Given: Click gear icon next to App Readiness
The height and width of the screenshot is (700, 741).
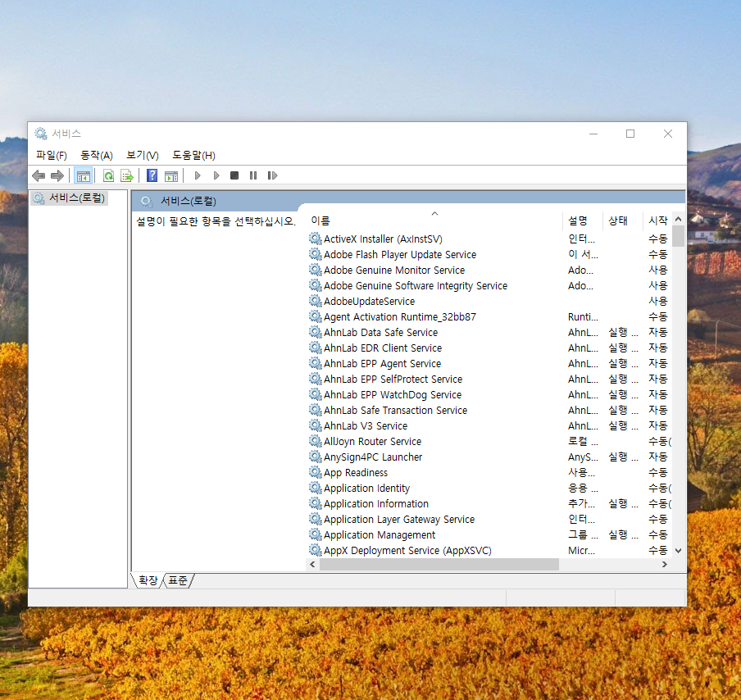Looking at the screenshot, I should (x=316, y=472).
